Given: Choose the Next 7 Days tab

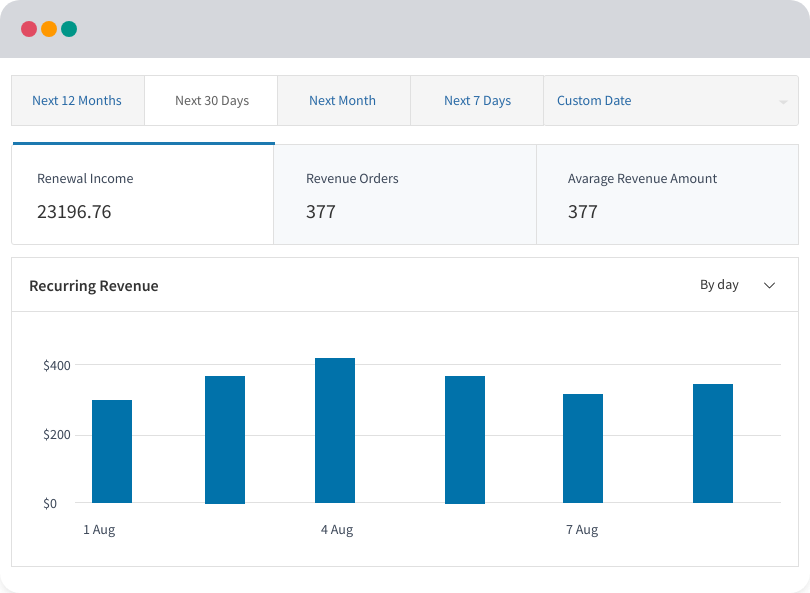Looking at the screenshot, I should coord(477,101).
